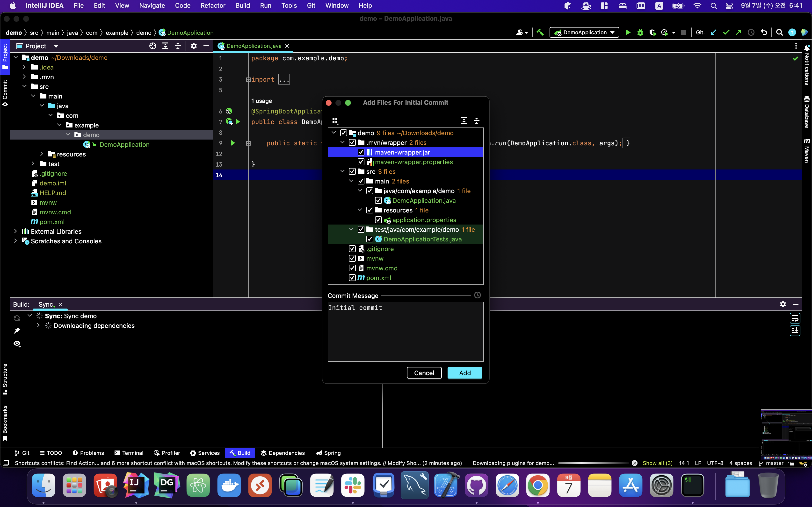This screenshot has width=812, height=507.
Task: Click the Git rollback icon
Action: [x=764, y=33]
